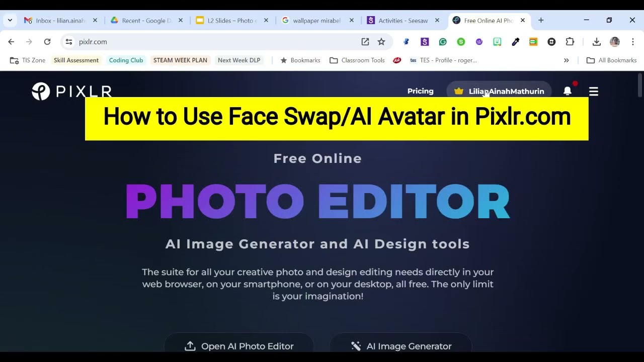Open the TES Profile bookmark

pyautogui.click(x=443, y=60)
